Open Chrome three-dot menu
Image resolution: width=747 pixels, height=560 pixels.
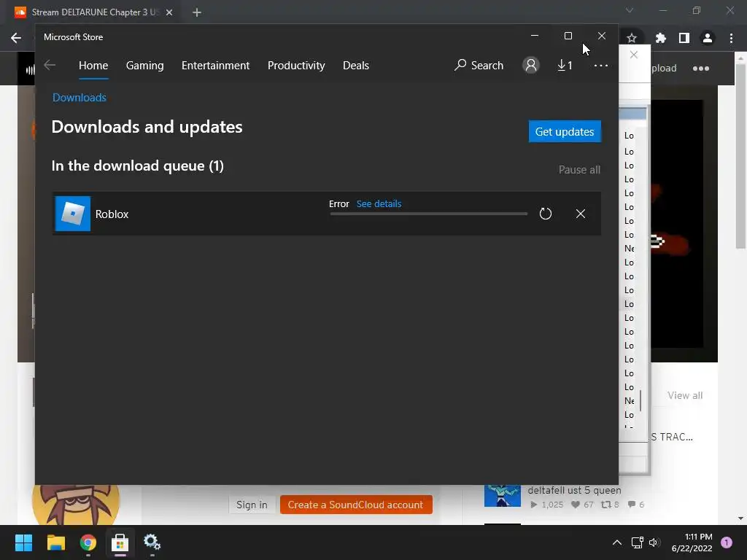[x=731, y=38]
